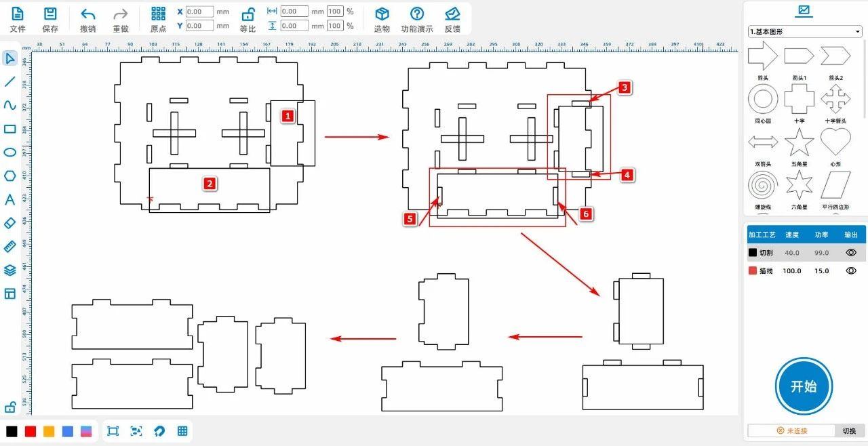This screenshot has width=868, height=446.
Task: Open the layers tool in sidebar
Action: click(9, 270)
